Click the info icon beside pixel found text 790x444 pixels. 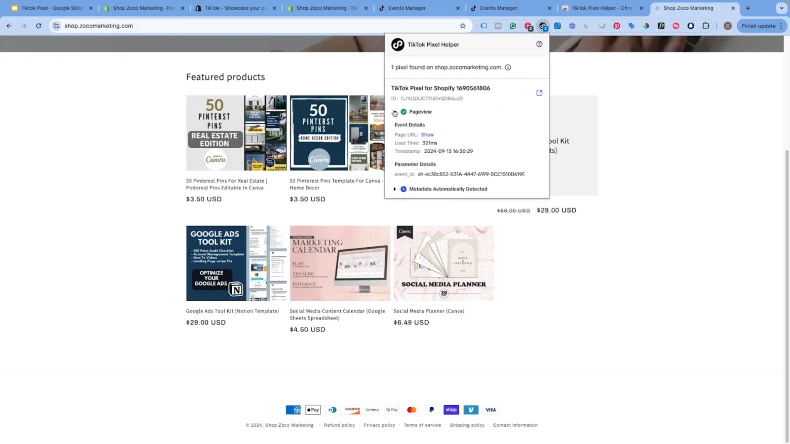tap(508, 67)
